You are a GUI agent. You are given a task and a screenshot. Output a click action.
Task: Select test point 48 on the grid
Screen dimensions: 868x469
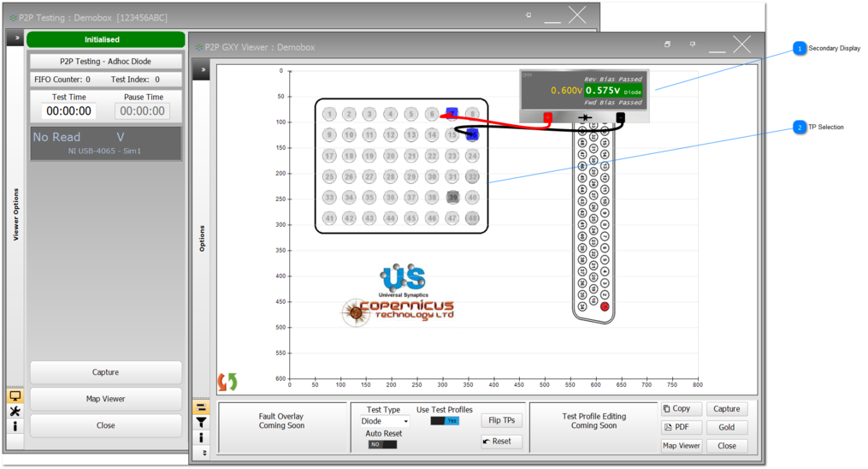point(472,218)
